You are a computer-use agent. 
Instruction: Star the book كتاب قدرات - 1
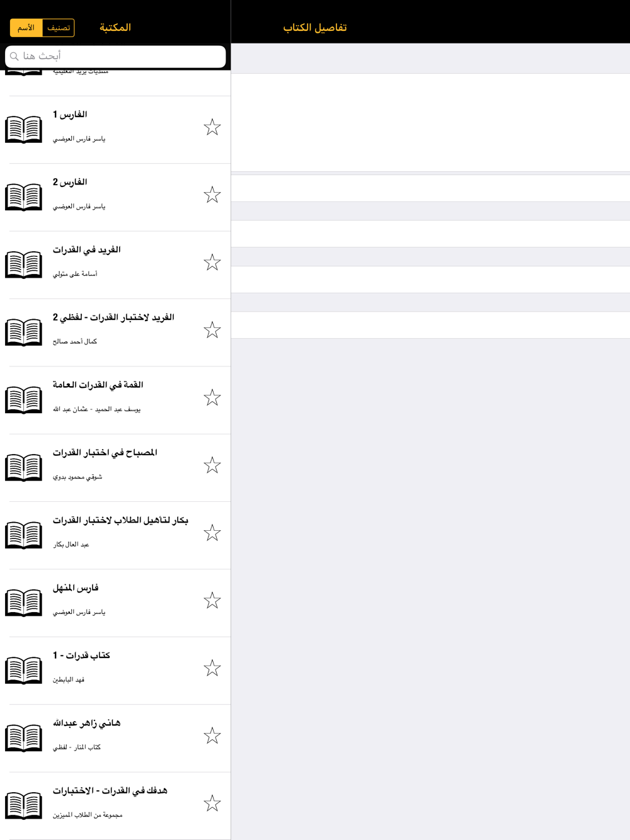click(x=212, y=667)
